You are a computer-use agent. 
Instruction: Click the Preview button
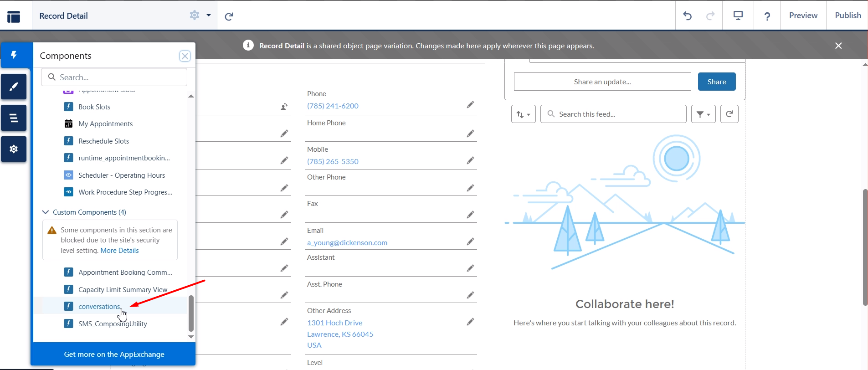803,15
